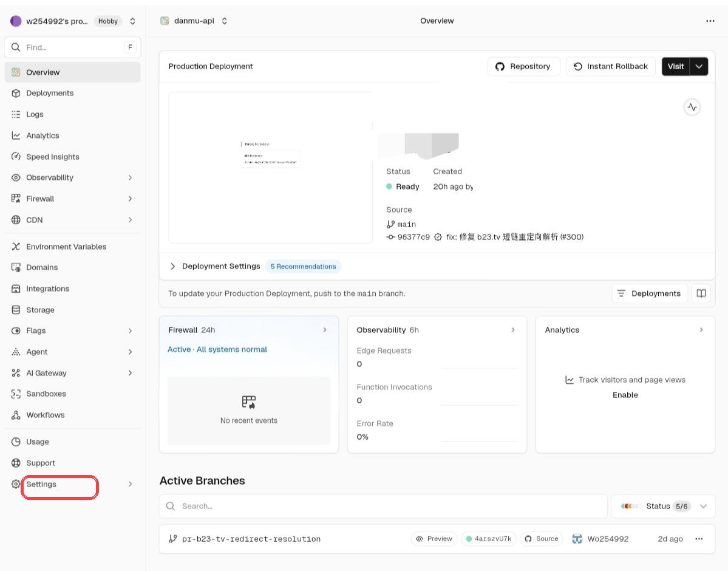The width and height of the screenshot is (728, 571).
Task: Open branch row three dots menu
Action: [699, 539]
